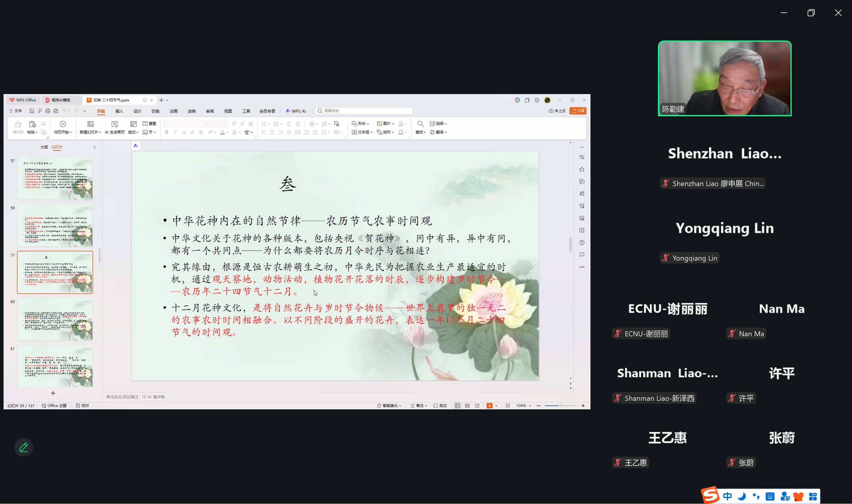Viewport: 852px width, 504px height.
Task: Increase font size with the A+ icon
Action: 234,124
